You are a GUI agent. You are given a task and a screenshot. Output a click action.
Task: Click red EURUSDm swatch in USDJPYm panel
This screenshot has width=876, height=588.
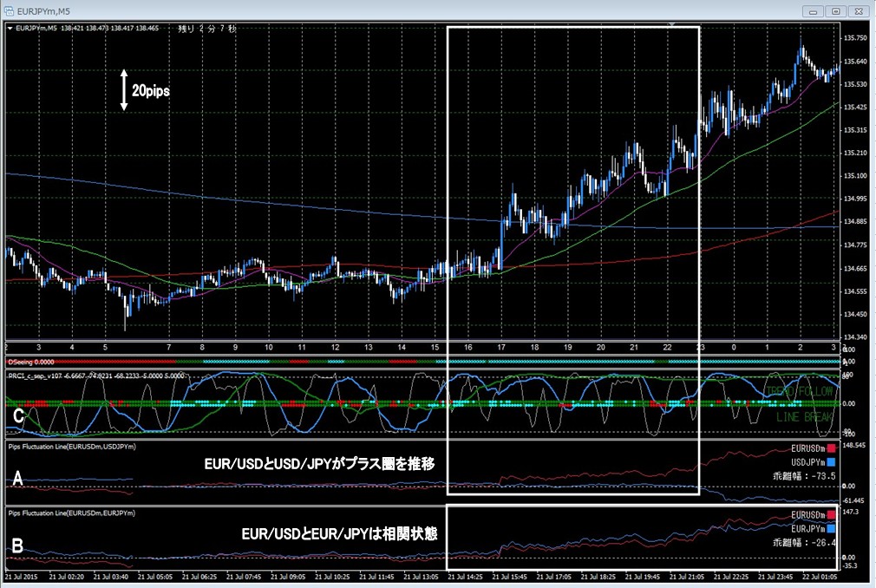point(831,448)
